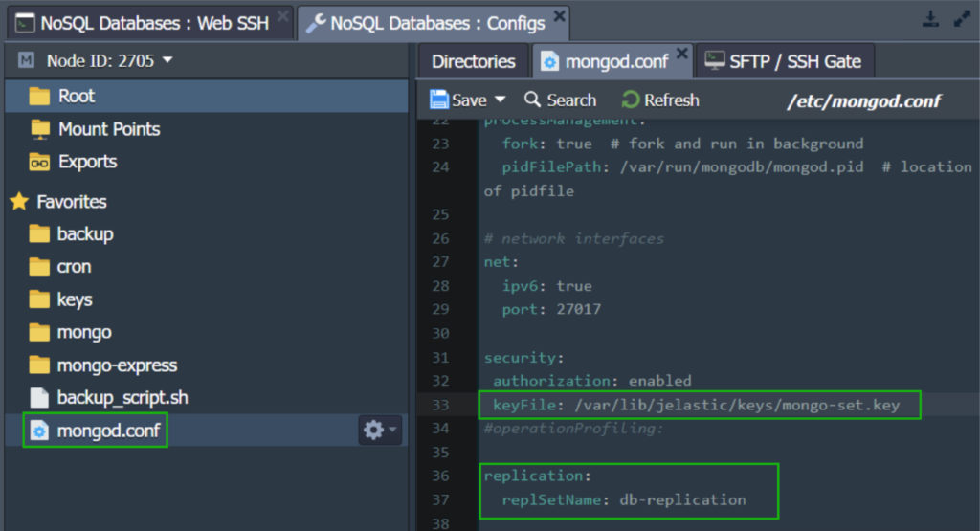Click the 'replication:' line
The image size is (980, 531).
(x=538, y=476)
